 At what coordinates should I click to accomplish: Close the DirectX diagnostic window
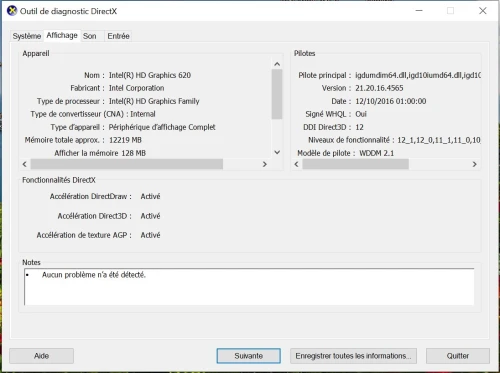[483, 11]
